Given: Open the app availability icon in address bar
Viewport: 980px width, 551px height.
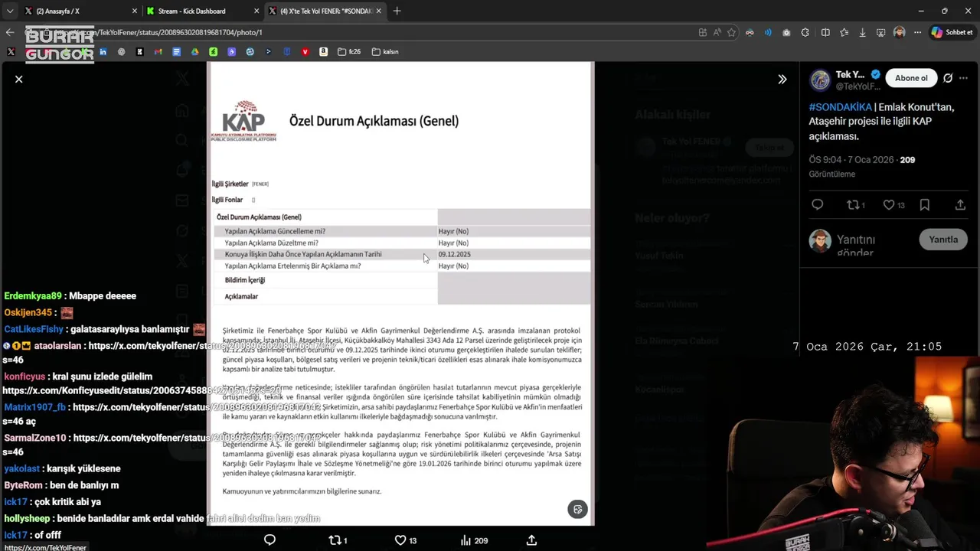Looking at the screenshot, I should (x=703, y=32).
